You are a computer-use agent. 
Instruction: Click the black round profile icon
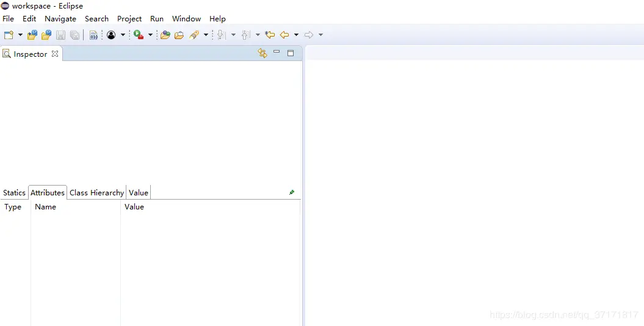coord(111,35)
